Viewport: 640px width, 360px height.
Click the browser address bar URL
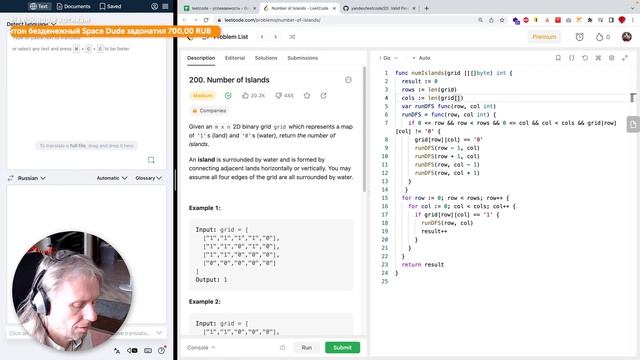pyautogui.click(x=272, y=20)
